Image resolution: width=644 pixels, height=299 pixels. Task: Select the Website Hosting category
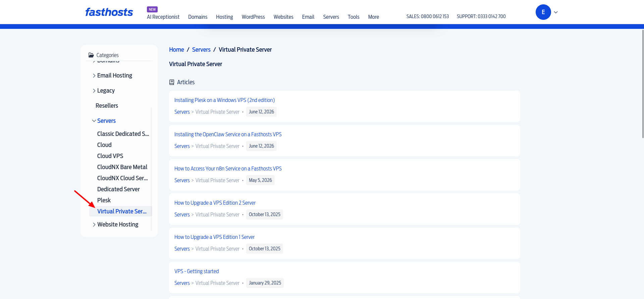[x=118, y=225]
